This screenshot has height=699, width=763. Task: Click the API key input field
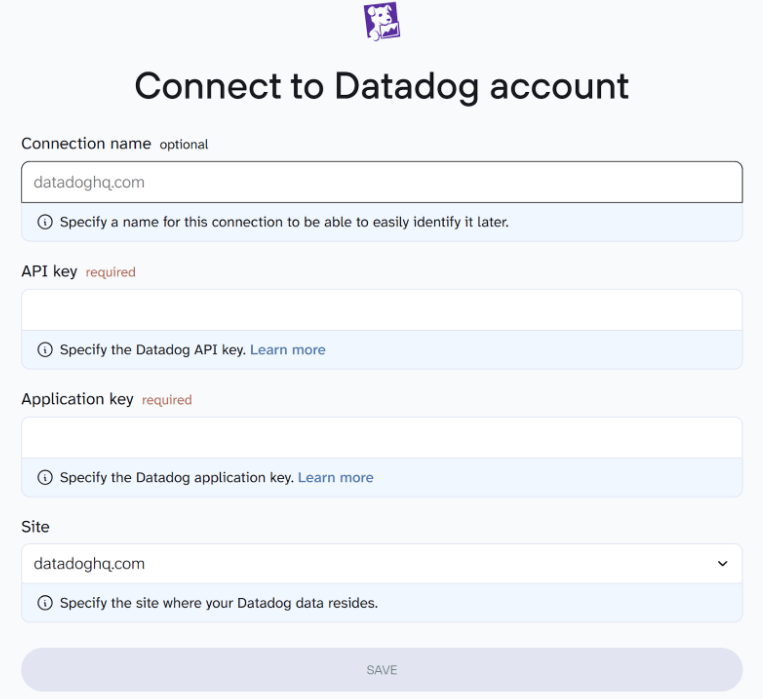pos(382,310)
